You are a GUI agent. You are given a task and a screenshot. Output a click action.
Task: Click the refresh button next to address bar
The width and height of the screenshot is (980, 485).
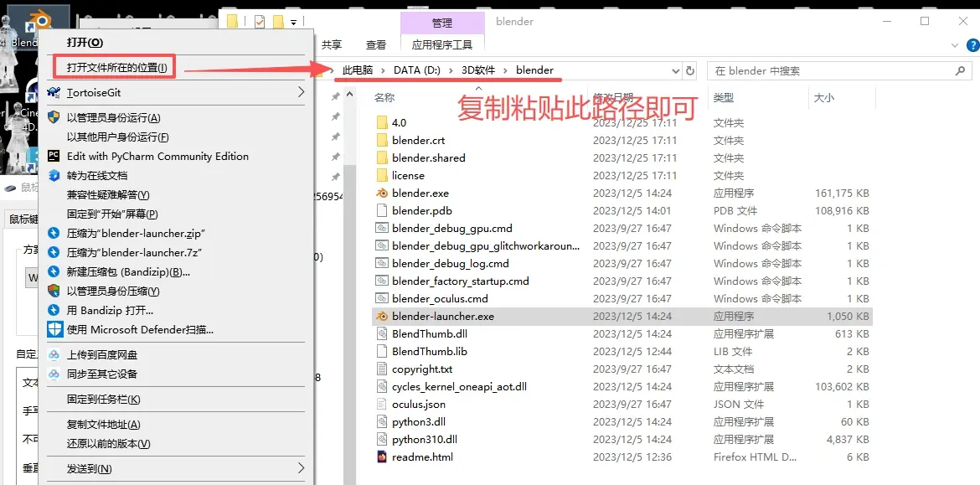690,70
